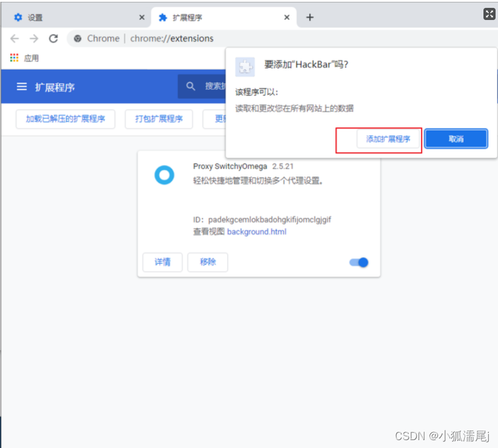Close the 扩展程序 tab
The height and width of the screenshot is (448, 498).
[x=287, y=17]
